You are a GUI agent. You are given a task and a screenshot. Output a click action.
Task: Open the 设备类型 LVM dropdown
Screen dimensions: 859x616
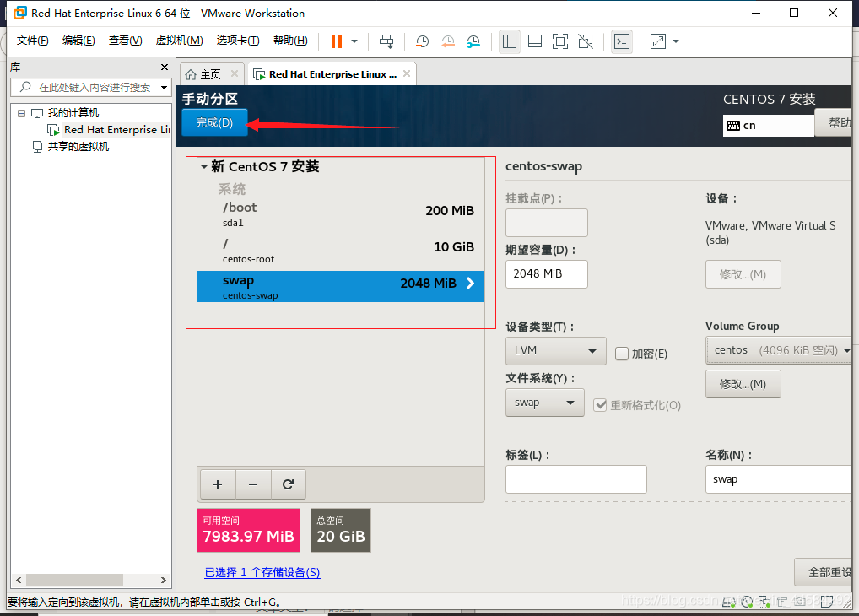tap(555, 351)
